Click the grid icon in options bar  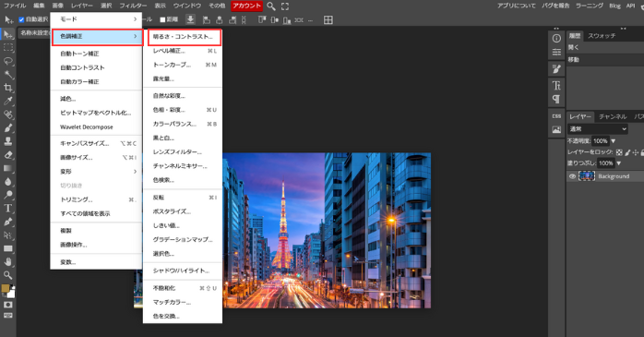[x=328, y=19]
